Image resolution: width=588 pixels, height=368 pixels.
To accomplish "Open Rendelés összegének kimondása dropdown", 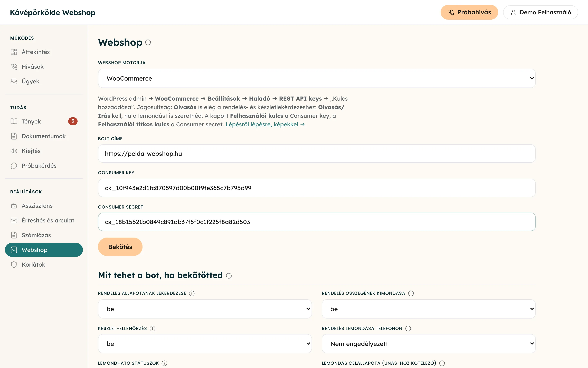I will pos(429,309).
